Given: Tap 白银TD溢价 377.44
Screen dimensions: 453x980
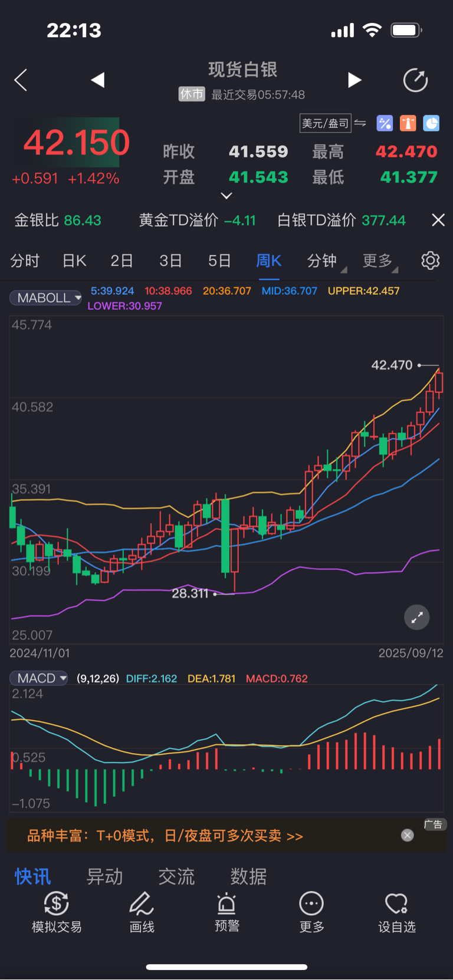Looking at the screenshot, I should [342, 220].
